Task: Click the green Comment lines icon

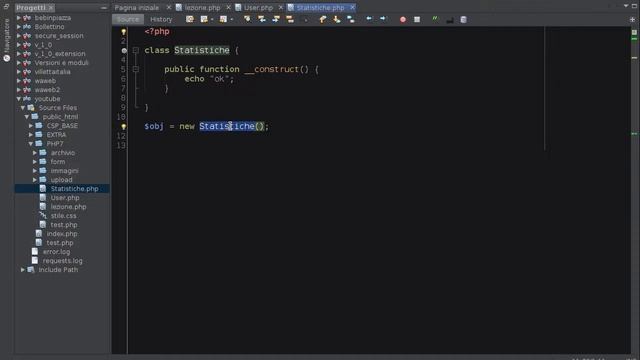Action: tap(435, 19)
